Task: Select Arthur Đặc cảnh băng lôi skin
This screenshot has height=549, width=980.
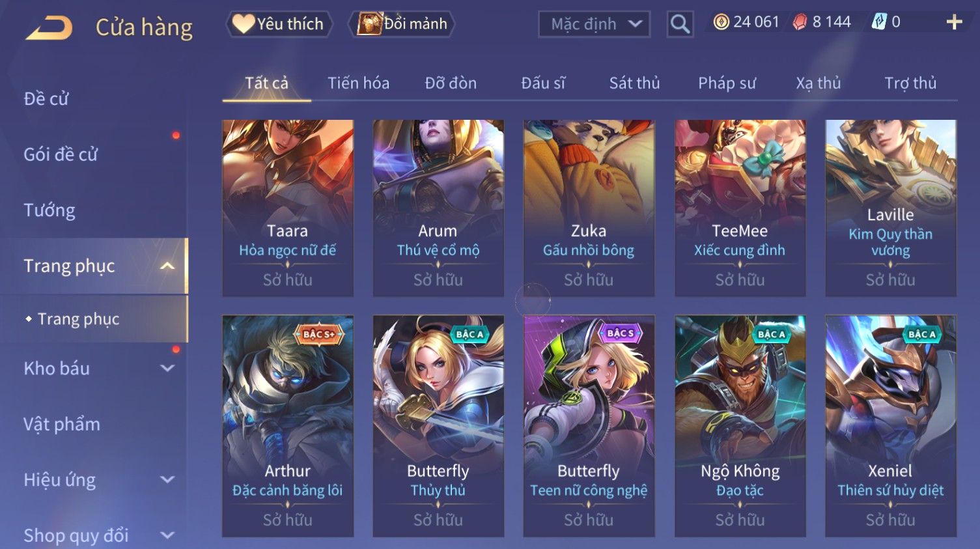Action: tap(288, 426)
